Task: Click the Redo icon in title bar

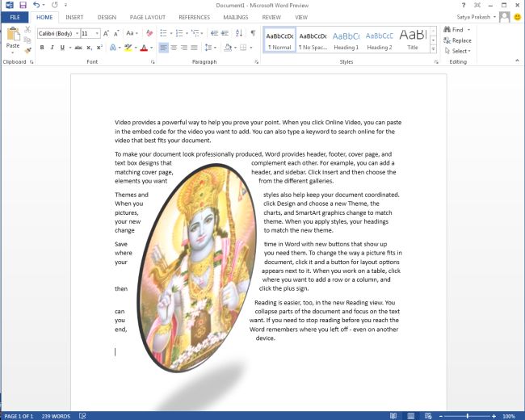Action: (54, 5)
